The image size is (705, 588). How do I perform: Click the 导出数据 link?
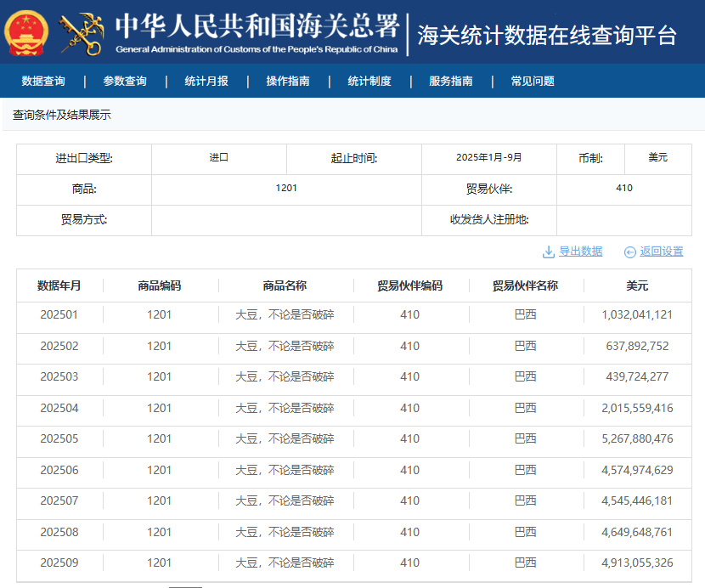[580, 252]
